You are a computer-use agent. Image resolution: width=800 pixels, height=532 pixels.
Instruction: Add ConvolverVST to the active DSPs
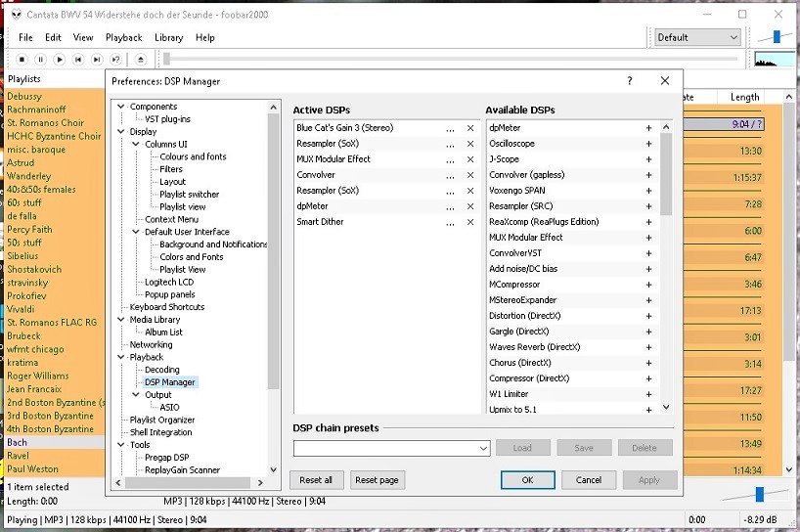[x=649, y=253]
